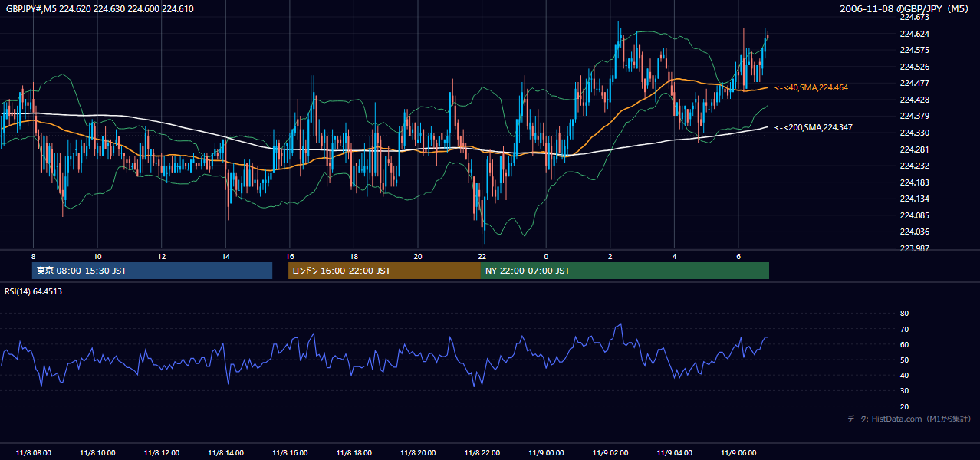Image resolution: width=980 pixels, height=460 pixels.
Task: Click hour tick 18 under the price chart
Action: coord(354,256)
